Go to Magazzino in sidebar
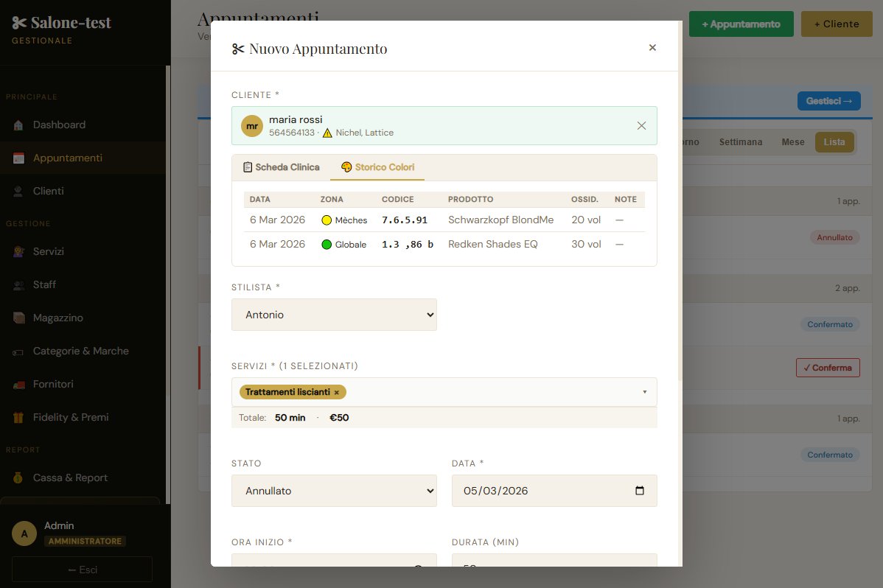 coord(83,318)
